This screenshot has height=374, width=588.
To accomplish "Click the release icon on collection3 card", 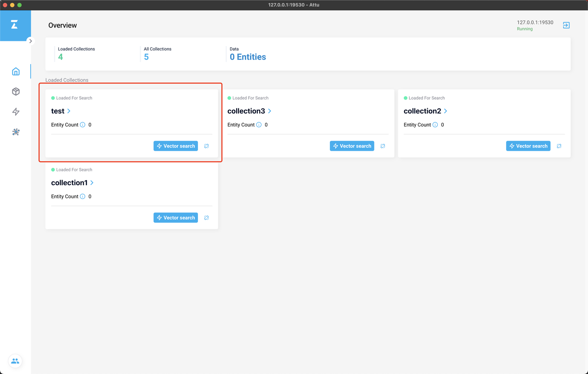I will click(x=383, y=146).
